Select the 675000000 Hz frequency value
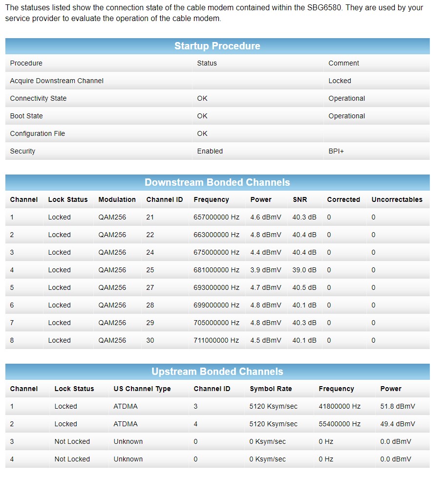This screenshot has width=448, height=481. [216, 252]
